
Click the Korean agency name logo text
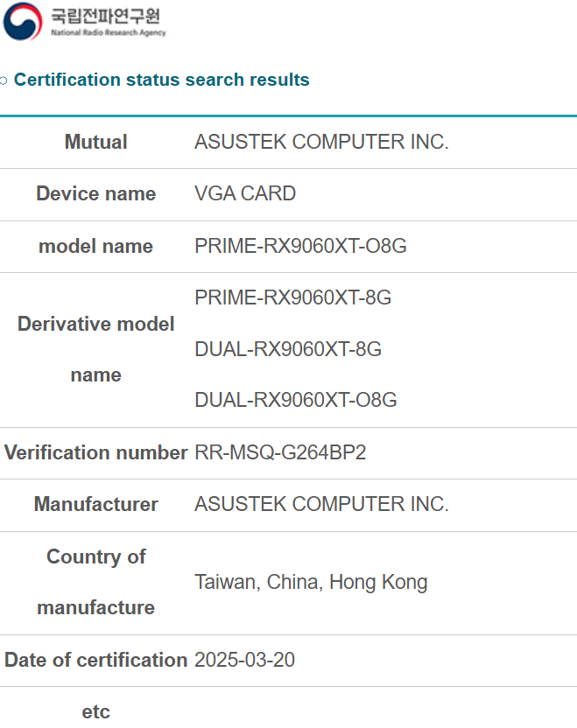click(105, 16)
